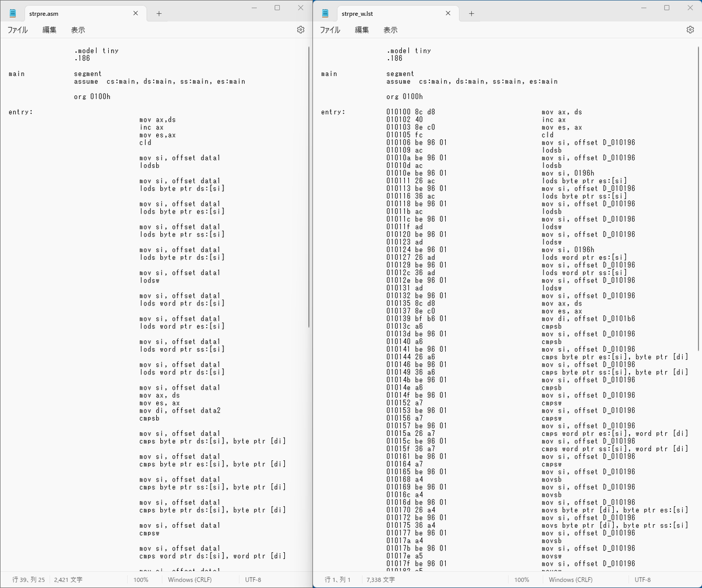
Task: Open settings gear in strpre_w.lst window
Action: pyautogui.click(x=690, y=29)
